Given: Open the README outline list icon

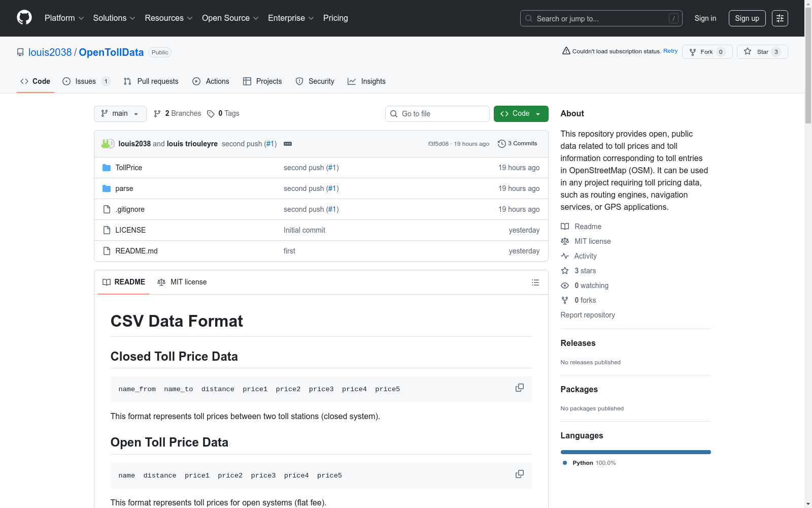Looking at the screenshot, I should coord(535,282).
